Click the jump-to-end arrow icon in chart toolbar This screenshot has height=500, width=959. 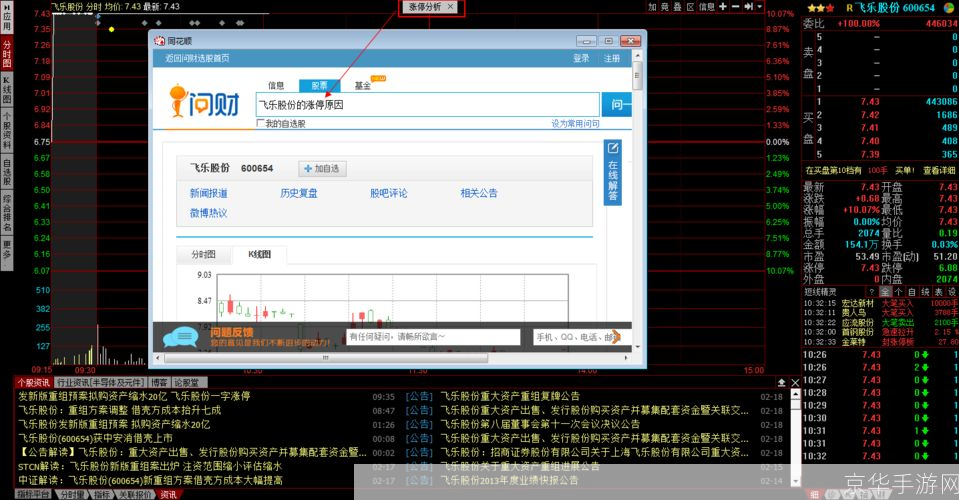[749, 6]
